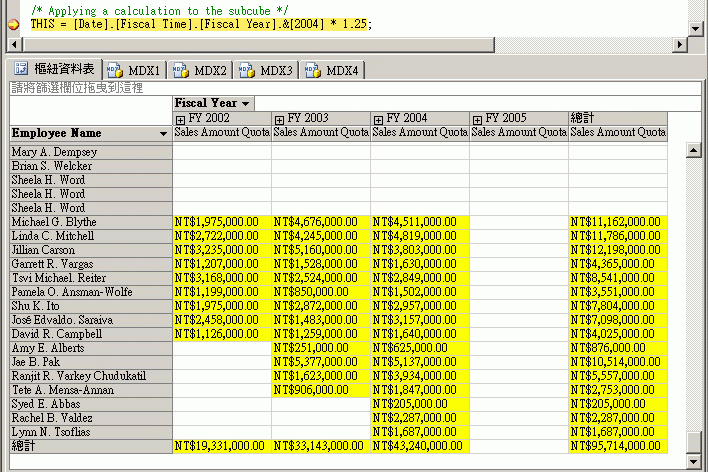Select the Jae B. Pak row header

91,362
